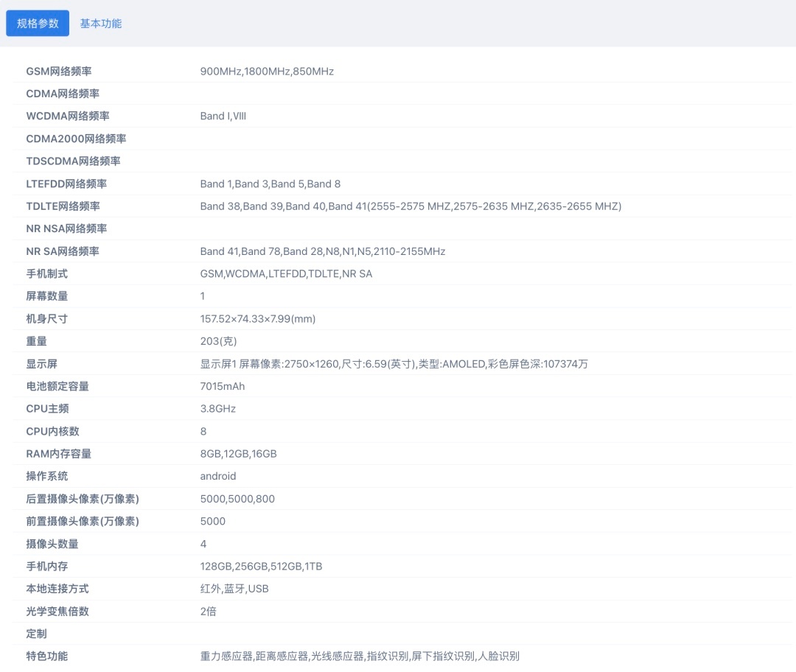
Task: Click the value 900MHz,1800MHz,850MHz
Action: (x=267, y=71)
